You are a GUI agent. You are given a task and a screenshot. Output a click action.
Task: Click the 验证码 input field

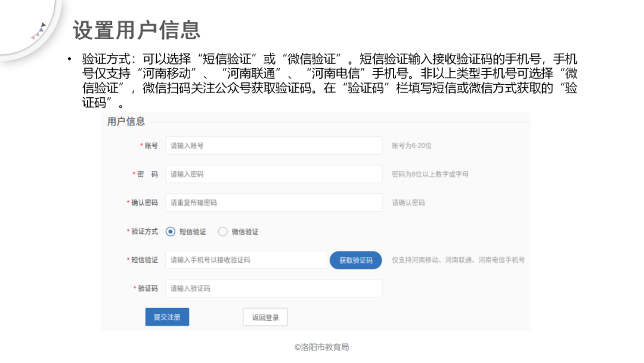point(274,288)
